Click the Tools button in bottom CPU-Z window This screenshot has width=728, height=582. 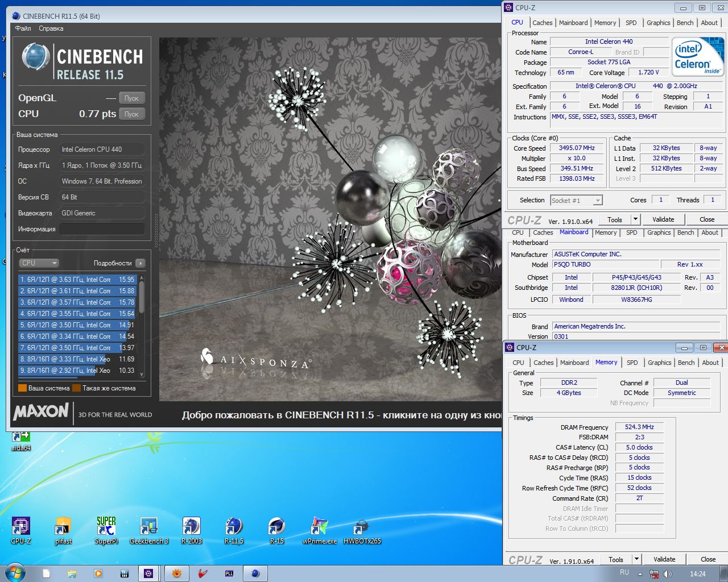pos(616,559)
